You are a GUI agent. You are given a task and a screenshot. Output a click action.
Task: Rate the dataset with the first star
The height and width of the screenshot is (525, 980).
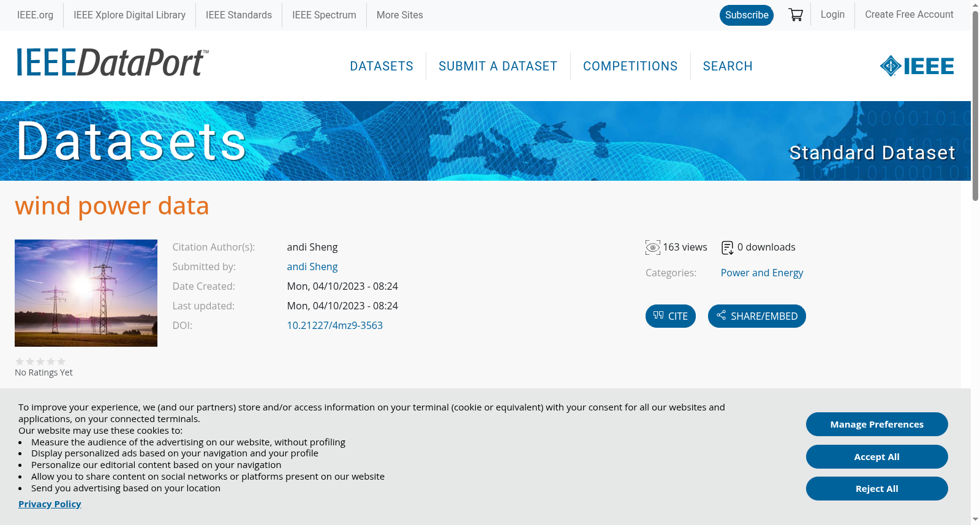tap(20, 361)
